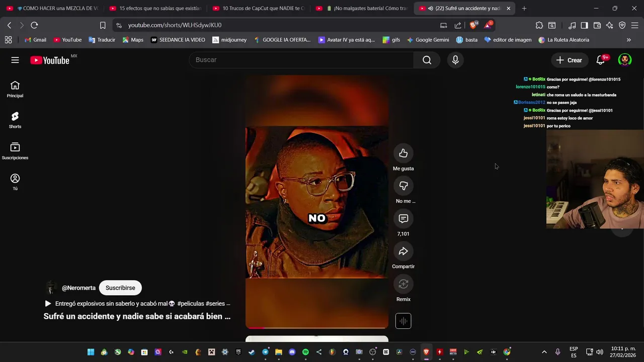Adjust volume via the tray speaker icon
Screen dimensions: 644x362
click(x=599, y=352)
